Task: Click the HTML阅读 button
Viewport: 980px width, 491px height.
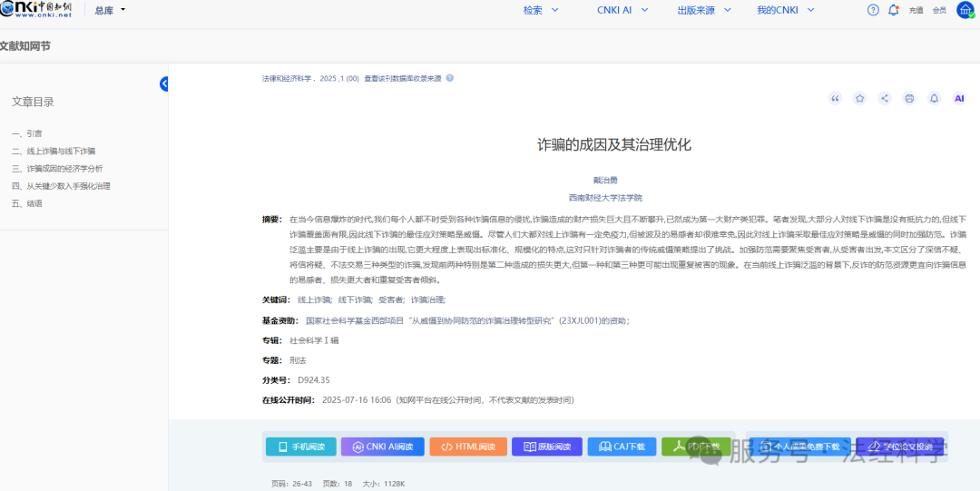Action: [x=468, y=447]
